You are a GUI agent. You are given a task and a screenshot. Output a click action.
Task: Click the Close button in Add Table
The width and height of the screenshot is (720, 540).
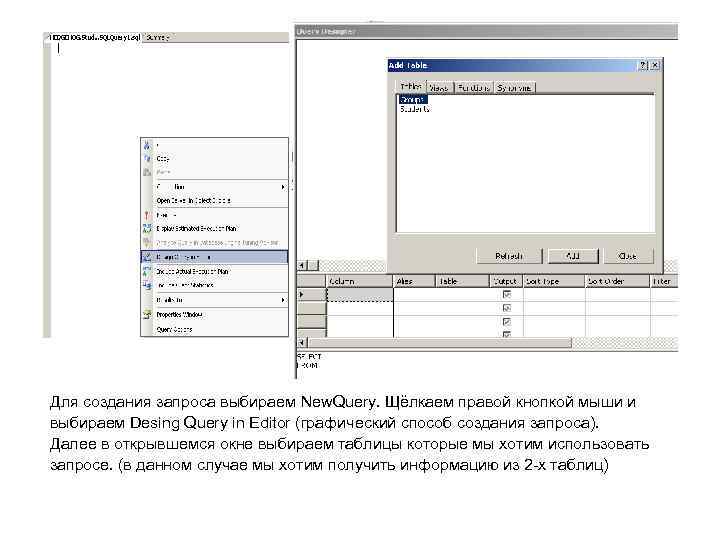click(x=628, y=256)
